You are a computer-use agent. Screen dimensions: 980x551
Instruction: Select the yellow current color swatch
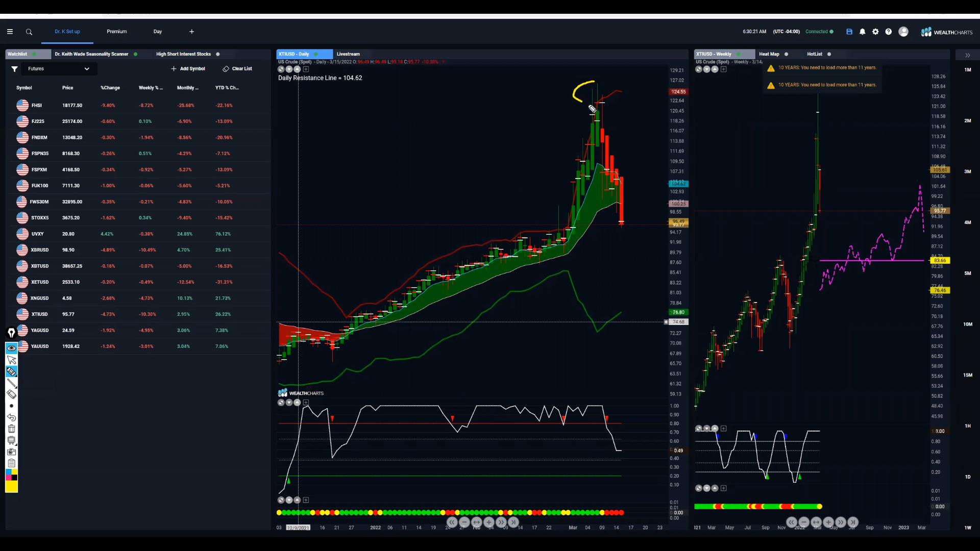click(11, 486)
